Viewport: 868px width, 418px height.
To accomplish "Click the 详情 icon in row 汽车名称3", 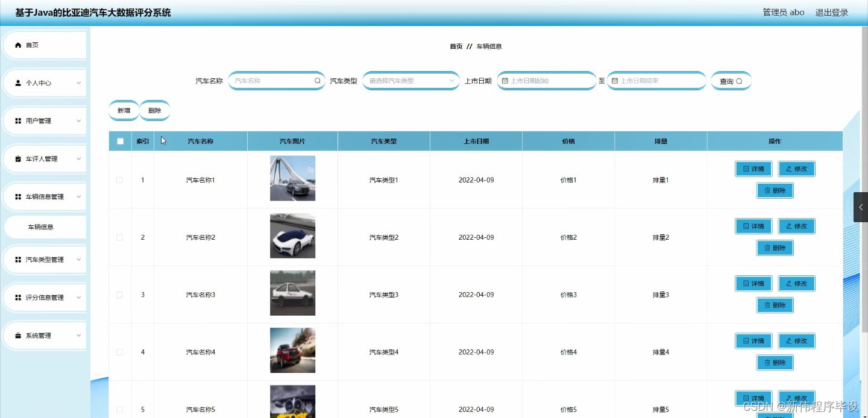I will 746,284.
